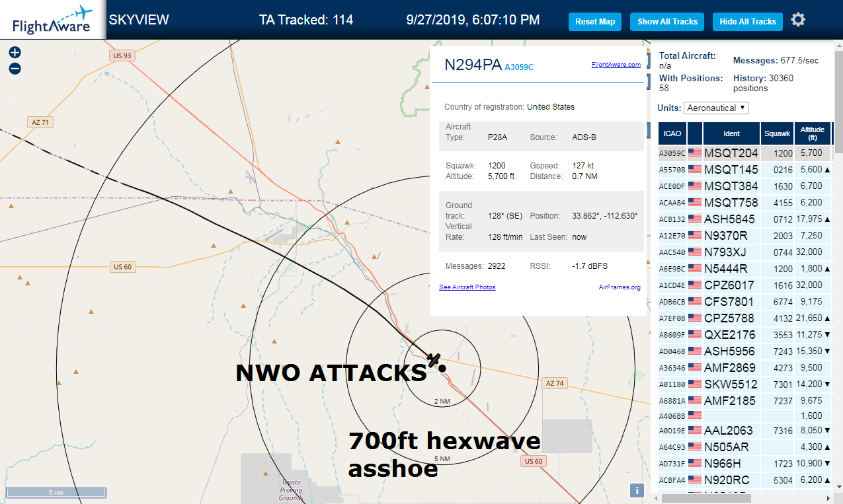Sort table by Ident column header
The image size is (843, 504).
click(x=731, y=133)
